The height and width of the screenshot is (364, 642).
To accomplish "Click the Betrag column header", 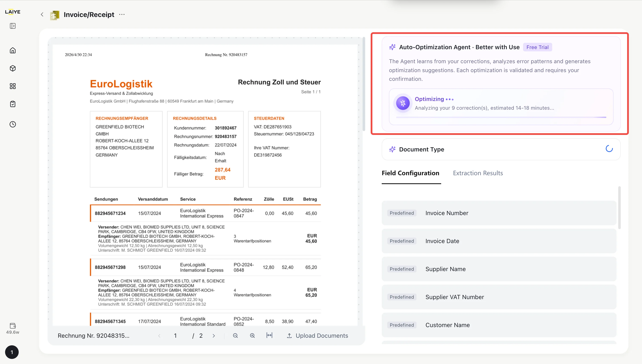I will point(310,199).
